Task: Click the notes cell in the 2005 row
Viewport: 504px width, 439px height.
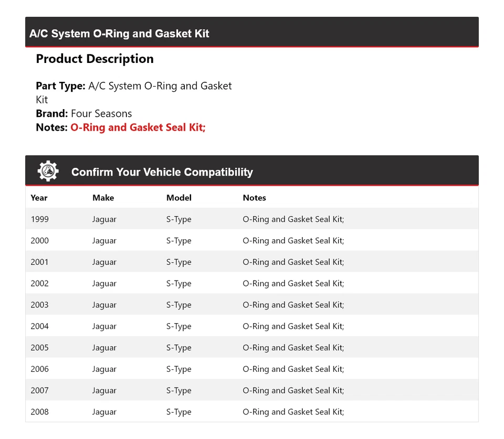Action: (x=293, y=348)
